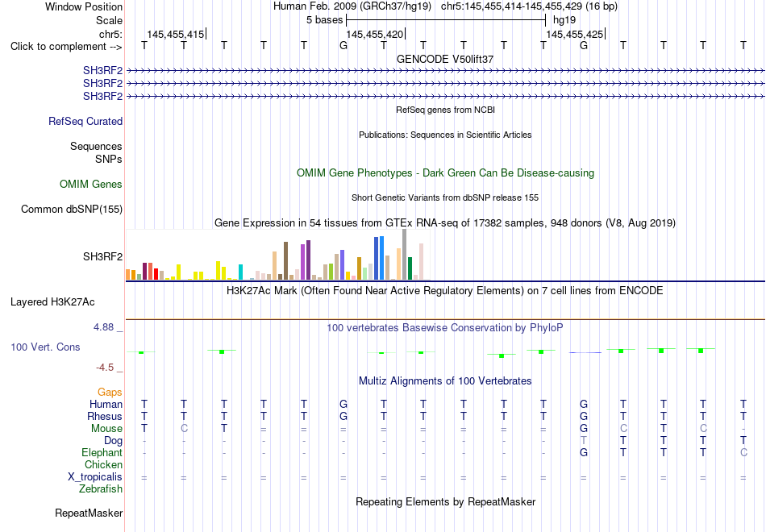
Task: Open the 'RefSeq Curated' track label
Action: (85, 121)
